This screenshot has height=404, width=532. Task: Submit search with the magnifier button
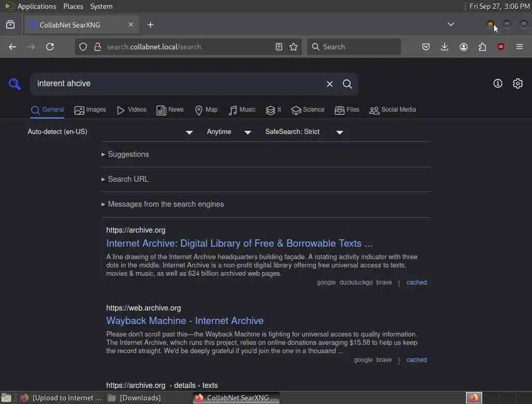[x=347, y=84]
